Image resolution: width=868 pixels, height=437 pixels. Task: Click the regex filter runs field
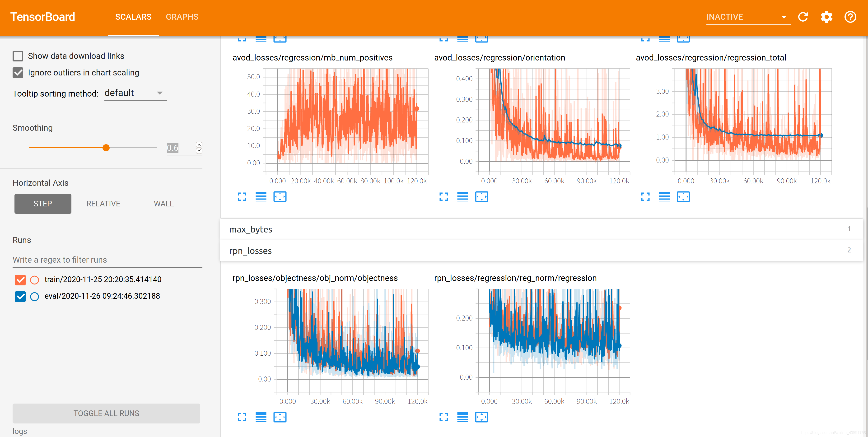click(107, 260)
